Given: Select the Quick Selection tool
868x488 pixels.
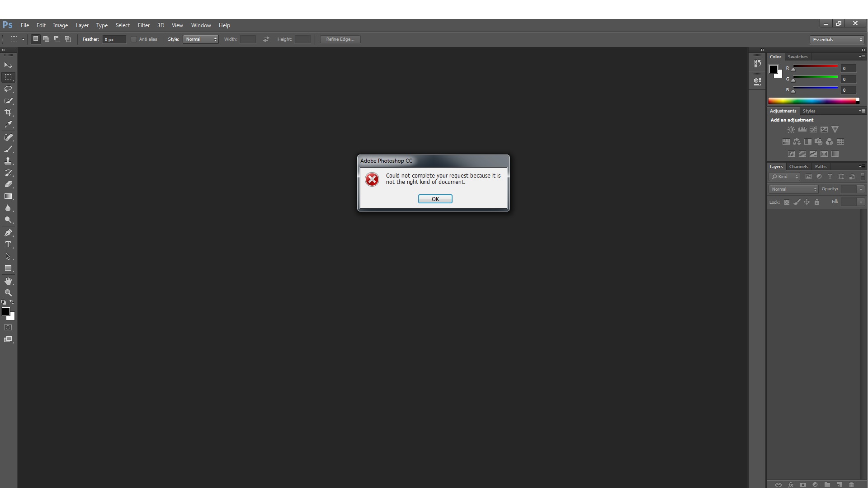Looking at the screenshot, I should [8, 101].
